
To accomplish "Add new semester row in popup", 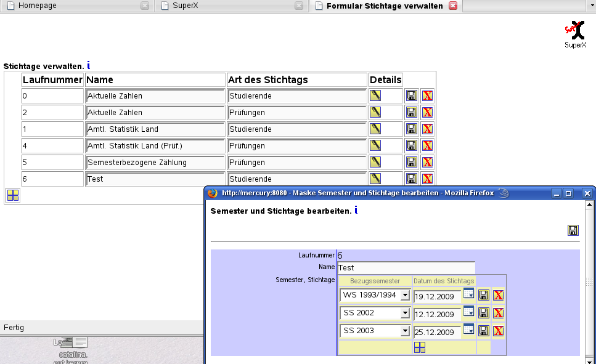I will pyautogui.click(x=419, y=347).
